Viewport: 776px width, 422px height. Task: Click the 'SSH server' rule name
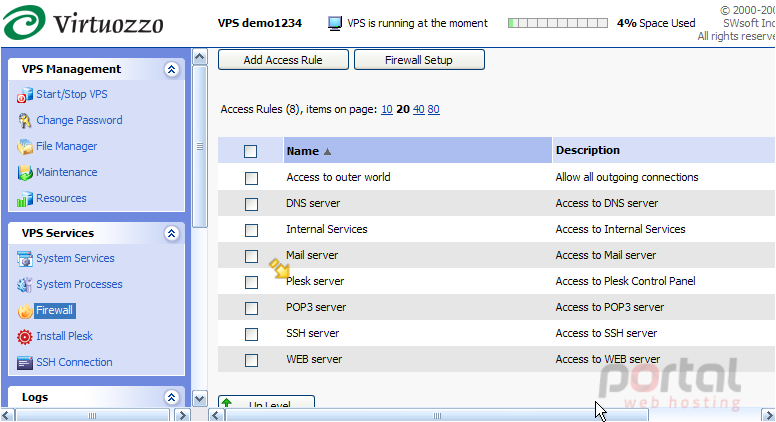click(x=312, y=333)
